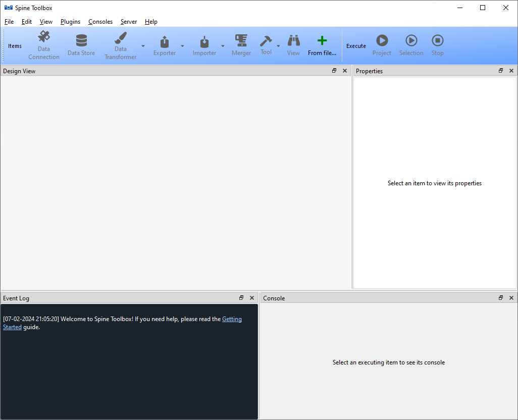The width and height of the screenshot is (518, 420).
Task: Click 'Select an item to view its properties' text
Action: 434,183
